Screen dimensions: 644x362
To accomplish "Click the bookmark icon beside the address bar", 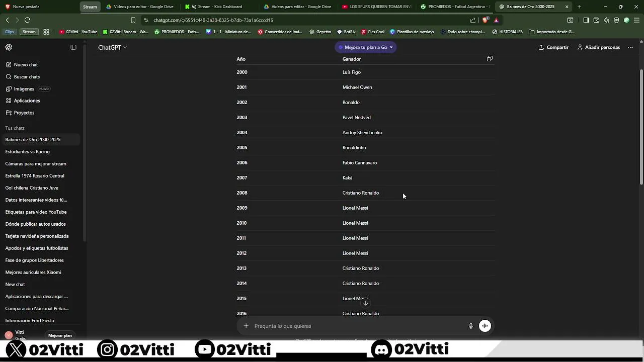I will (x=133, y=20).
